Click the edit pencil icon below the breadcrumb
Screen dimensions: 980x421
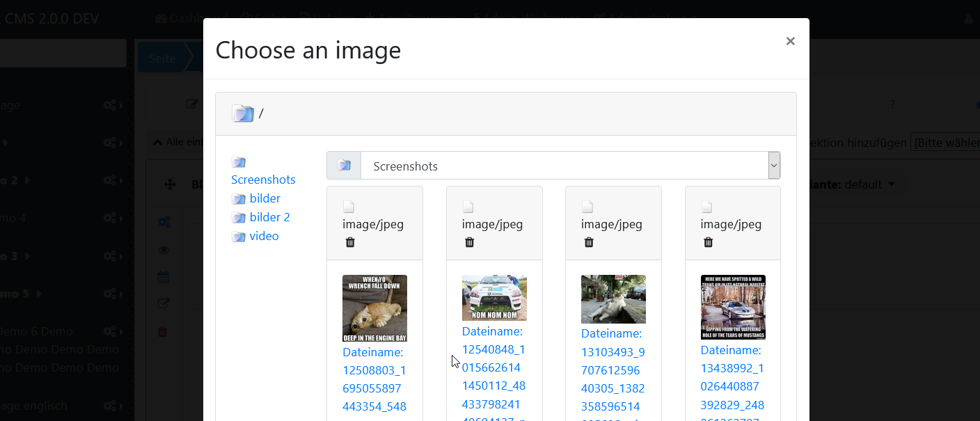coord(192,104)
